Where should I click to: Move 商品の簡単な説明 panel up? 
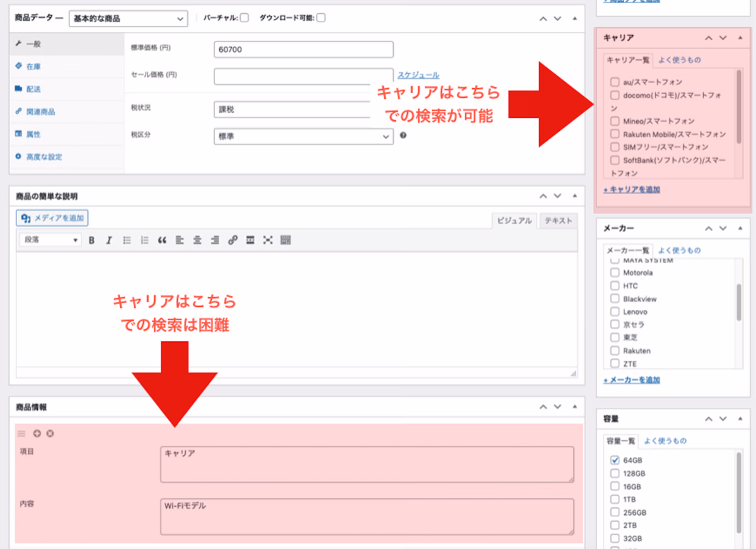(x=543, y=196)
